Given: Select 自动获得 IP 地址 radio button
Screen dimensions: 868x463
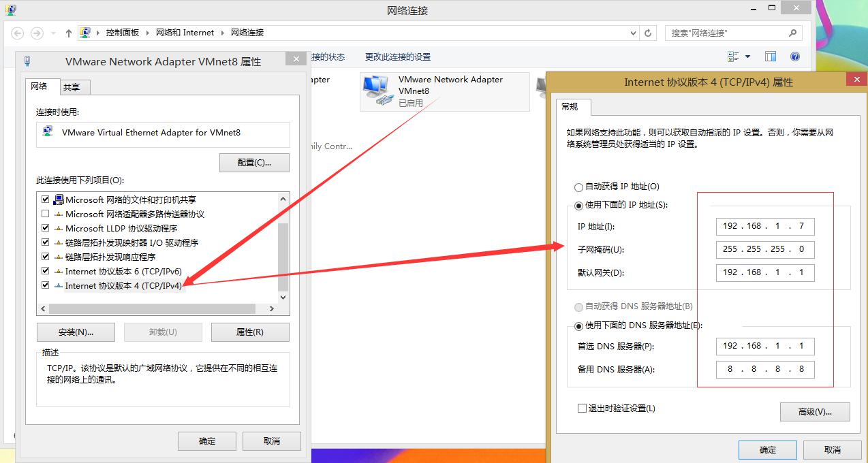Looking at the screenshot, I should (579, 187).
